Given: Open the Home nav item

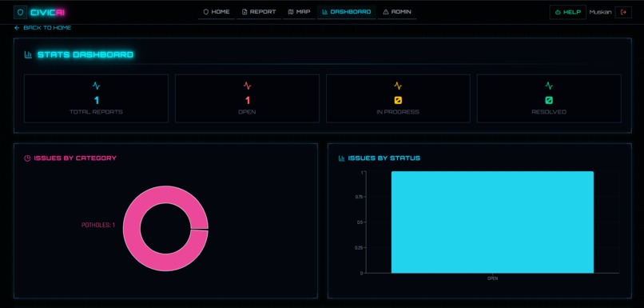Looking at the screenshot, I should click(x=217, y=12).
